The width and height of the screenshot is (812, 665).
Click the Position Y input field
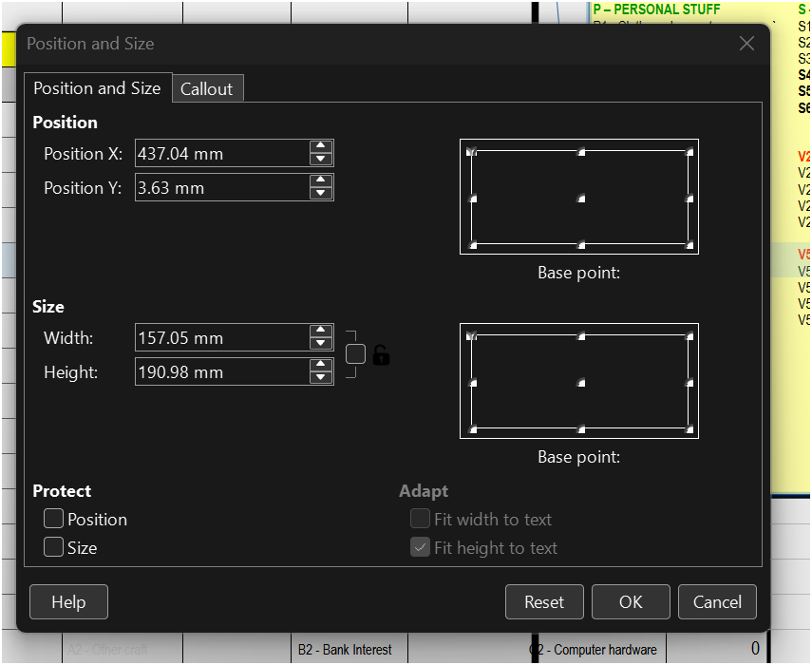click(x=222, y=187)
